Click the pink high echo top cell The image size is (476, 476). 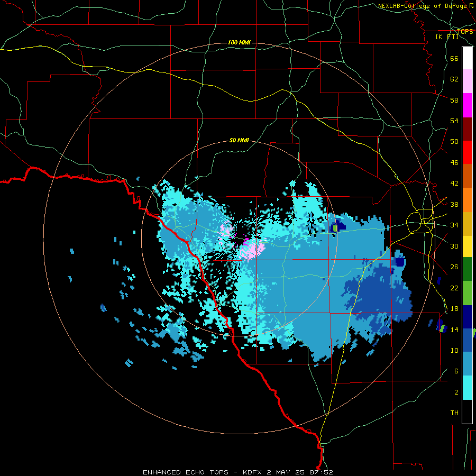[251, 250]
